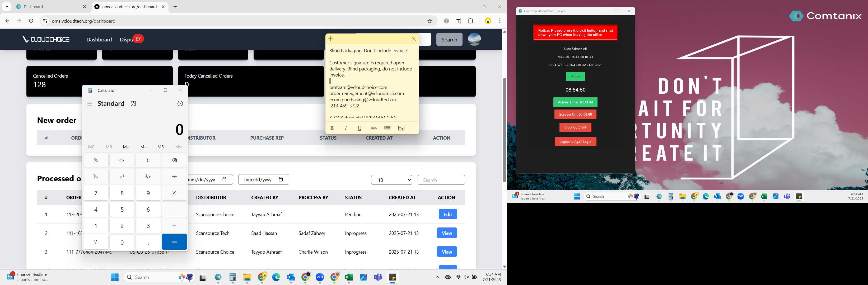The width and height of the screenshot is (868, 285).
Task: Select the oms.vcloudtech.org/dashboard tab
Action: click(x=130, y=7)
